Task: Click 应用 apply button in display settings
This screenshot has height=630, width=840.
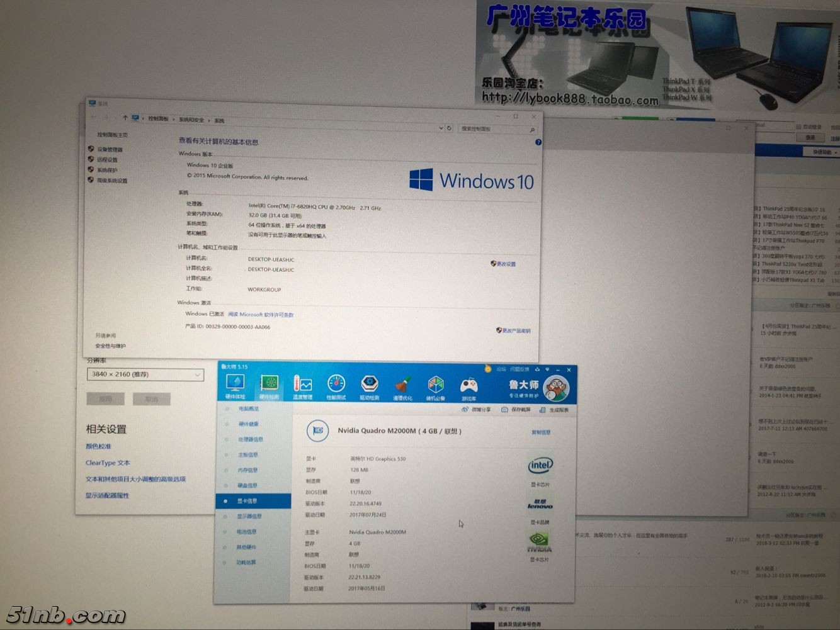Action: click(x=106, y=399)
